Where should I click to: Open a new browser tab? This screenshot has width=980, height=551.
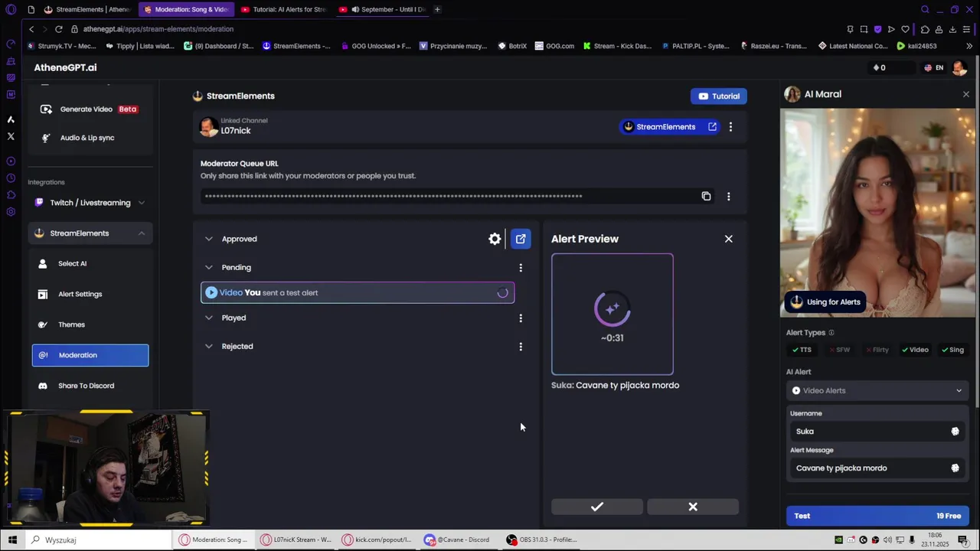point(437,9)
